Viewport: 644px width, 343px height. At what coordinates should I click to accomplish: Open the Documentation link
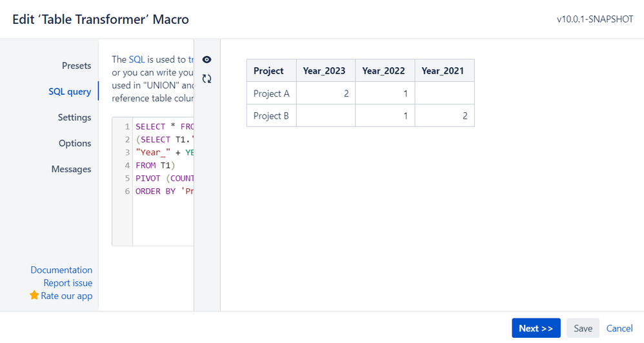(61, 270)
